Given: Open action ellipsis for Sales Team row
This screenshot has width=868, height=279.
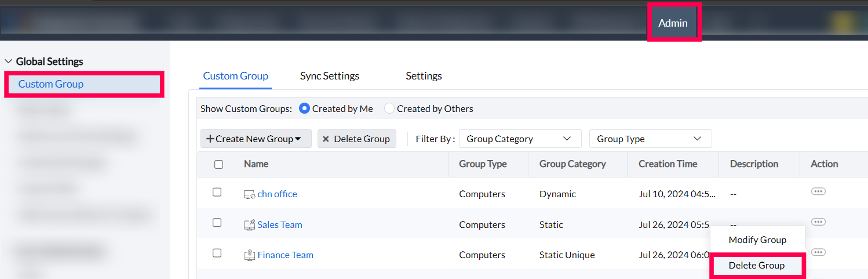Looking at the screenshot, I should [x=818, y=222].
